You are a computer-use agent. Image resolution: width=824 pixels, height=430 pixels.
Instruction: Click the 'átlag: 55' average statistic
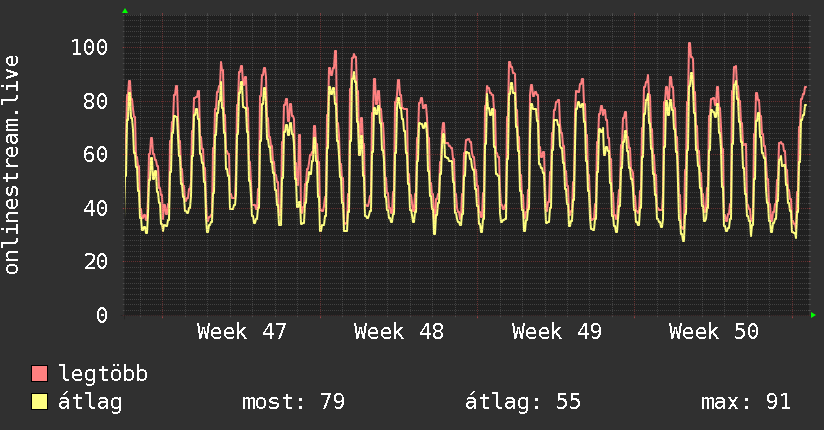523,402
